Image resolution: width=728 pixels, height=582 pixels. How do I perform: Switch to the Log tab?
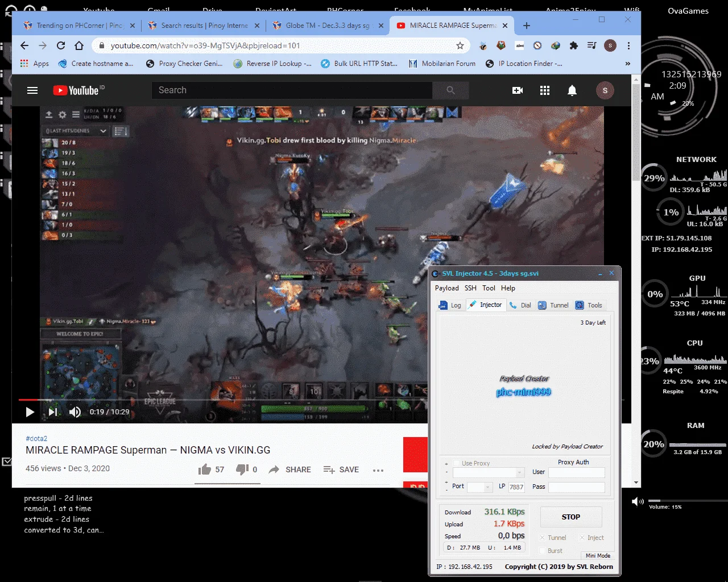(450, 305)
